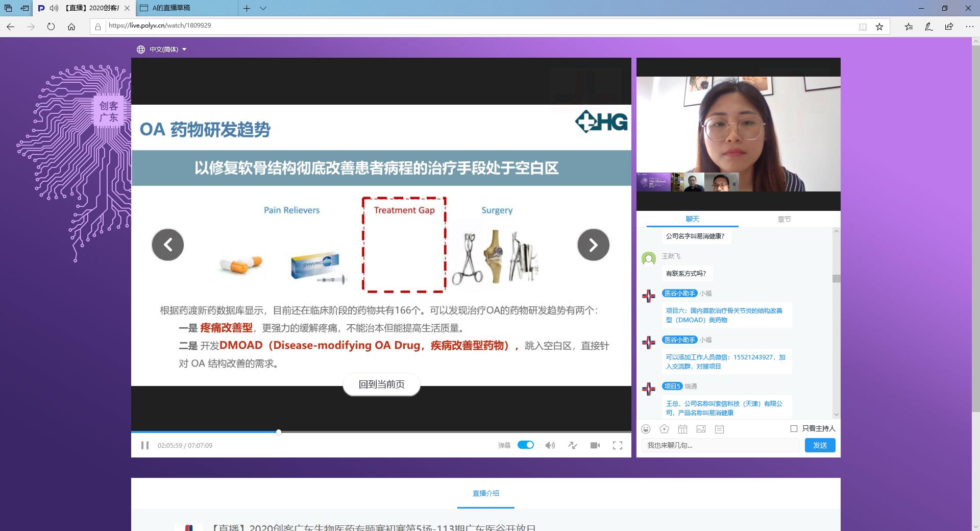Open the emoji picker in chat
Image resolution: width=980 pixels, height=531 pixels.
click(647, 429)
